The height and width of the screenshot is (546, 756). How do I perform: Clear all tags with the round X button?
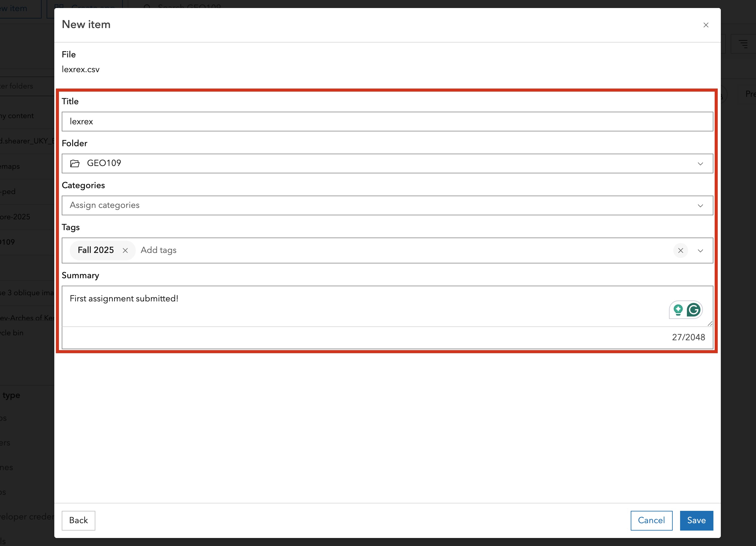[680, 250]
